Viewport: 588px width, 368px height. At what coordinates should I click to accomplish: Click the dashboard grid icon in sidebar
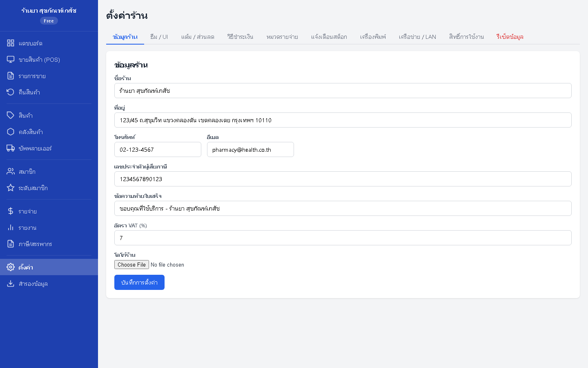coord(11,43)
